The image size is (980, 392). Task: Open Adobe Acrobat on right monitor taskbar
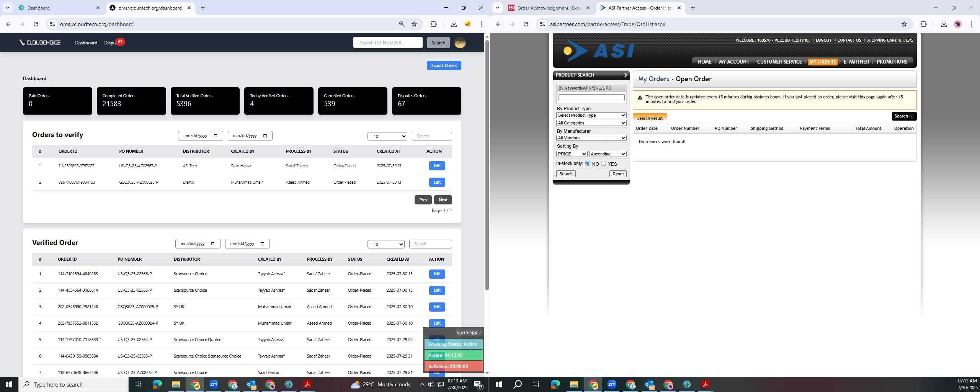click(706, 384)
